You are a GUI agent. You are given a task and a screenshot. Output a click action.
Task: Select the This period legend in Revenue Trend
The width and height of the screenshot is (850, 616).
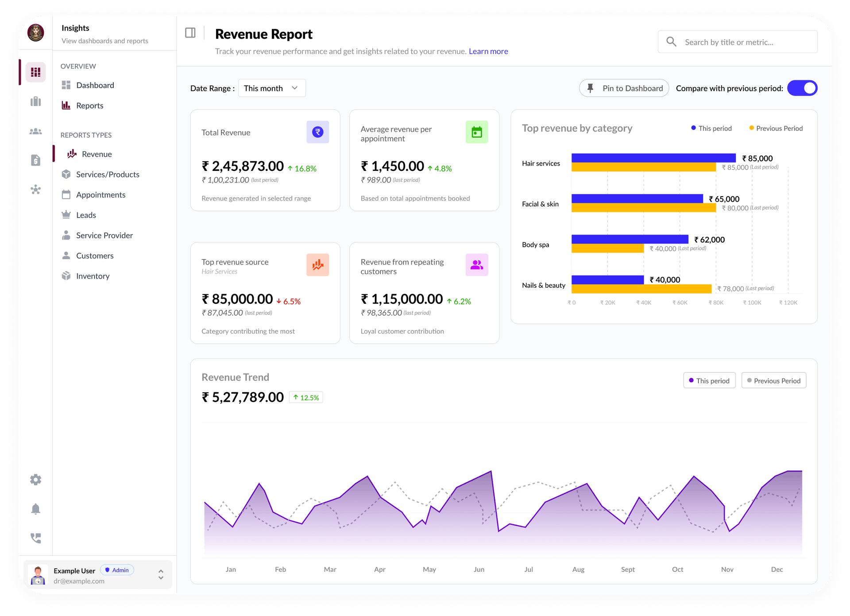709,380
